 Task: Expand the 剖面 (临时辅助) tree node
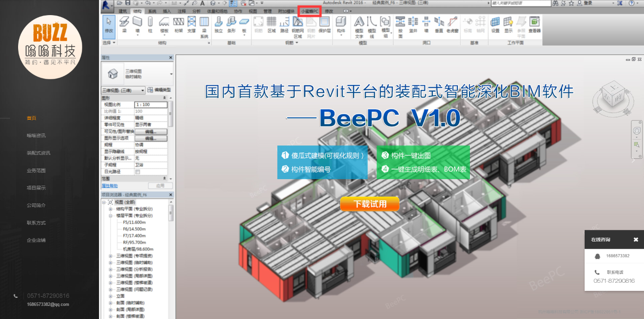[x=111, y=303]
